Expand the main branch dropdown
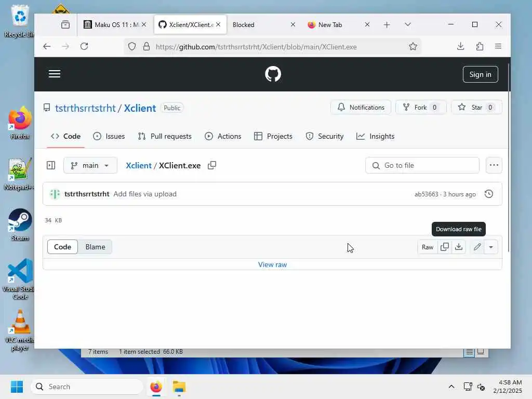 pyautogui.click(x=90, y=165)
